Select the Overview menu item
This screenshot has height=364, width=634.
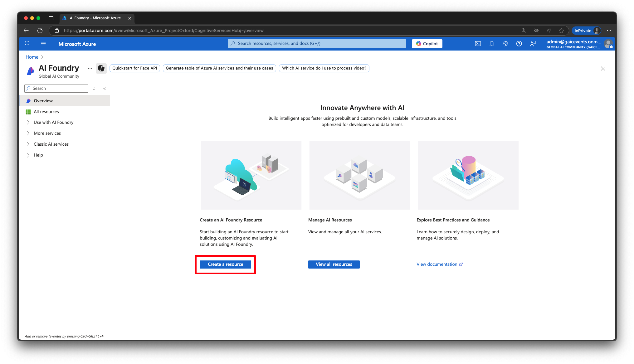(x=43, y=101)
